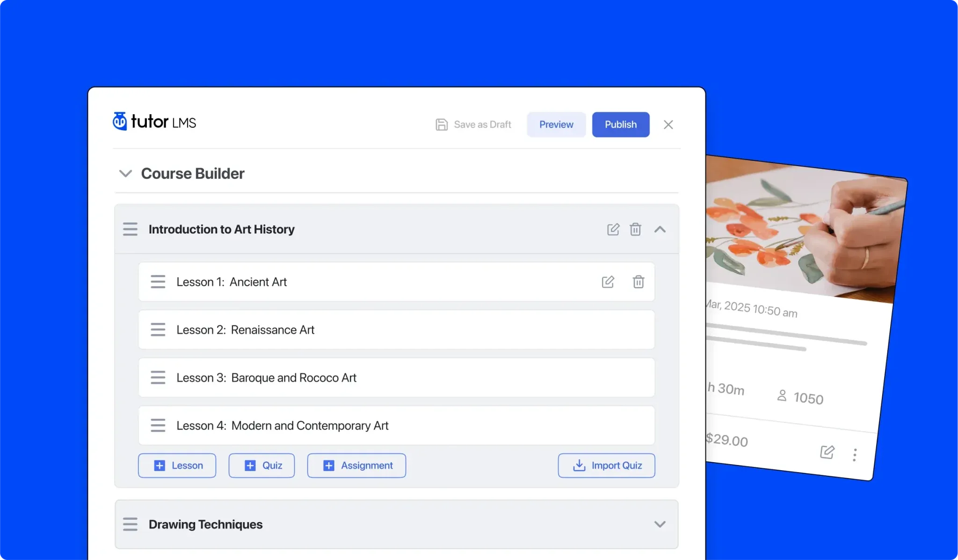Publish the course

pyautogui.click(x=620, y=124)
